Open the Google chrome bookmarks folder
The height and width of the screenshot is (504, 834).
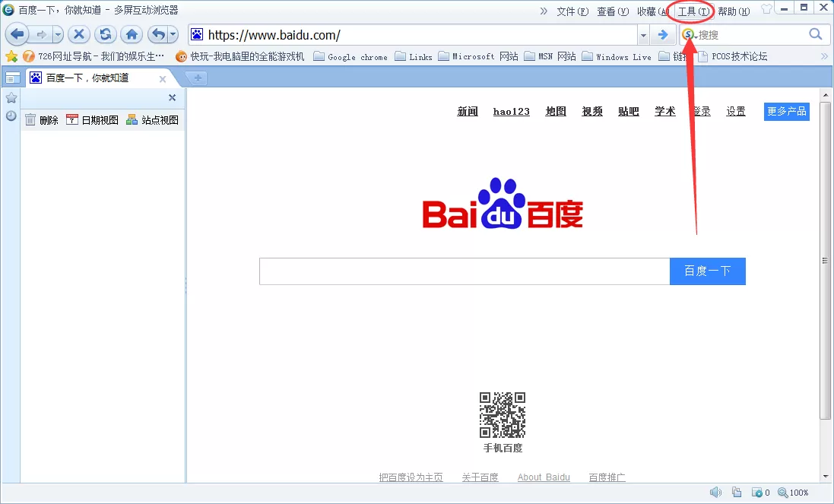(350, 56)
